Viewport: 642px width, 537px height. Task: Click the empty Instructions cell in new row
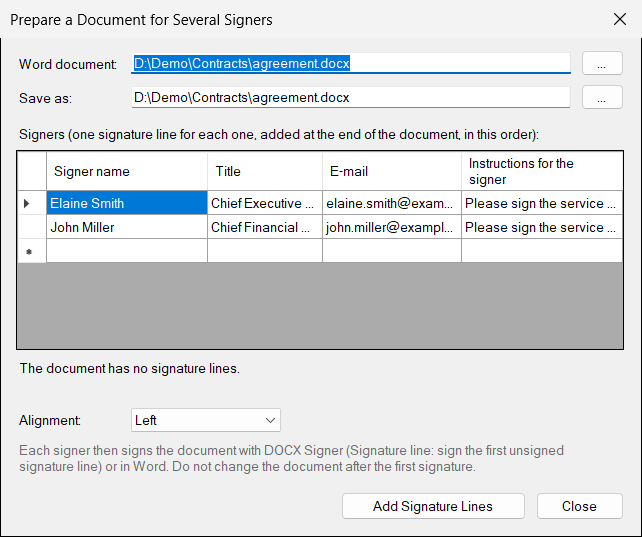[x=542, y=251]
